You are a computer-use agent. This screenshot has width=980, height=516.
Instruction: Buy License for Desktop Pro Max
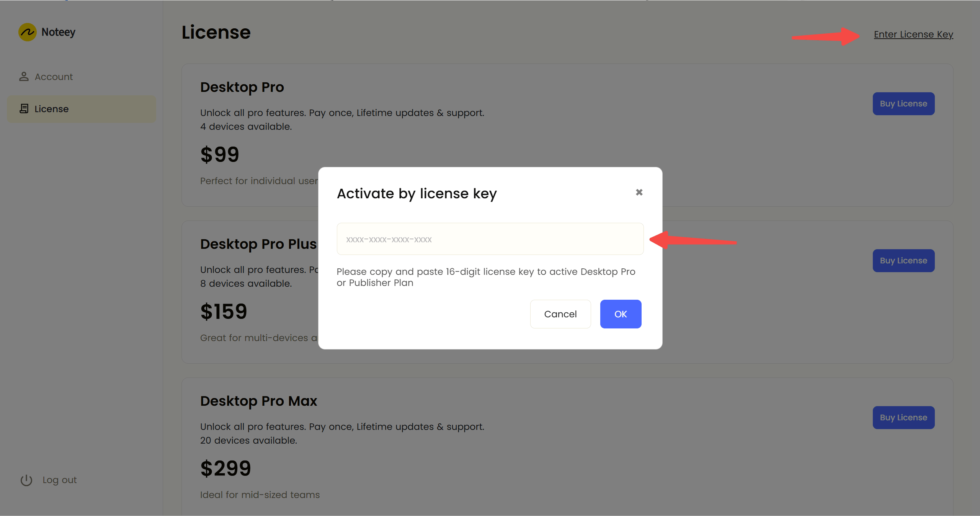point(903,418)
